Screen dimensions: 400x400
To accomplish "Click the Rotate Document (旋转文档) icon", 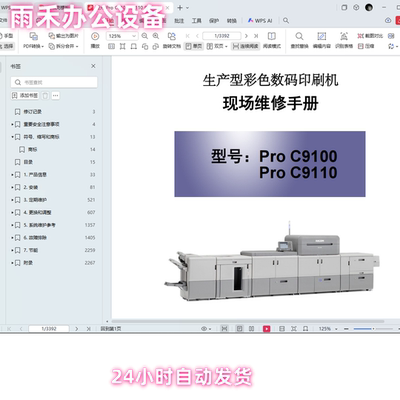I will click(171, 36).
